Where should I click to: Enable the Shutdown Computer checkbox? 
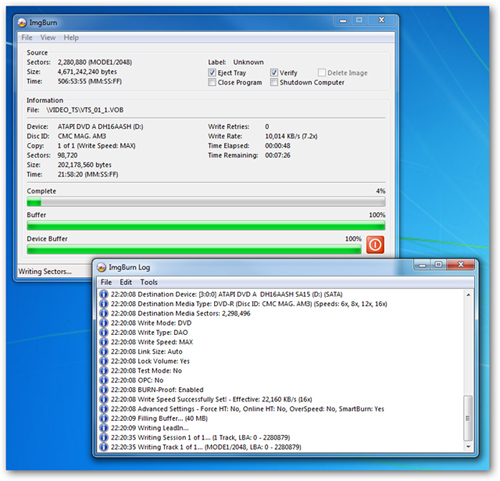tap(274, 82)
